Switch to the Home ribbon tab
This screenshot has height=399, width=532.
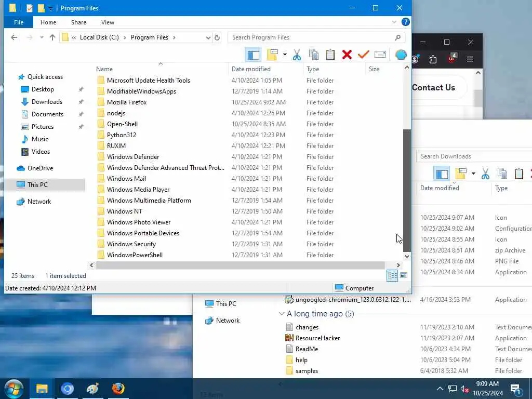click(48, 22)
